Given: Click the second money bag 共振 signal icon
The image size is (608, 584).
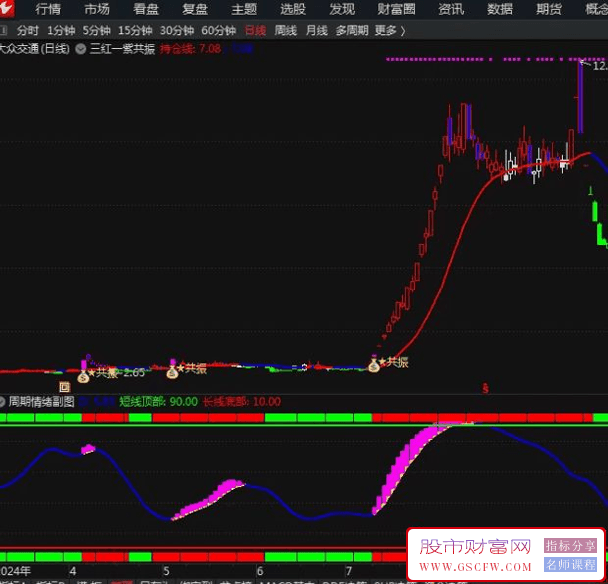Looking at the screenshot, I should coord(172,372).
